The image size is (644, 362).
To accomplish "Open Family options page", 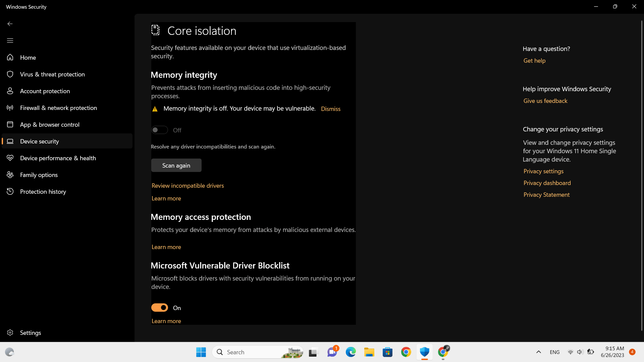I will (x=67, y=175).
